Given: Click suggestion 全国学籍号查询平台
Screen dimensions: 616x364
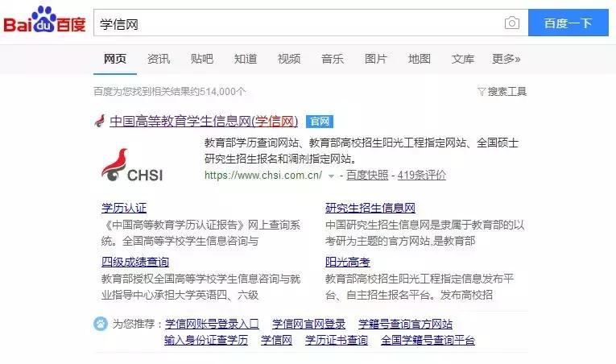Looking at the screenshot, I should click(x=428, y=340).
